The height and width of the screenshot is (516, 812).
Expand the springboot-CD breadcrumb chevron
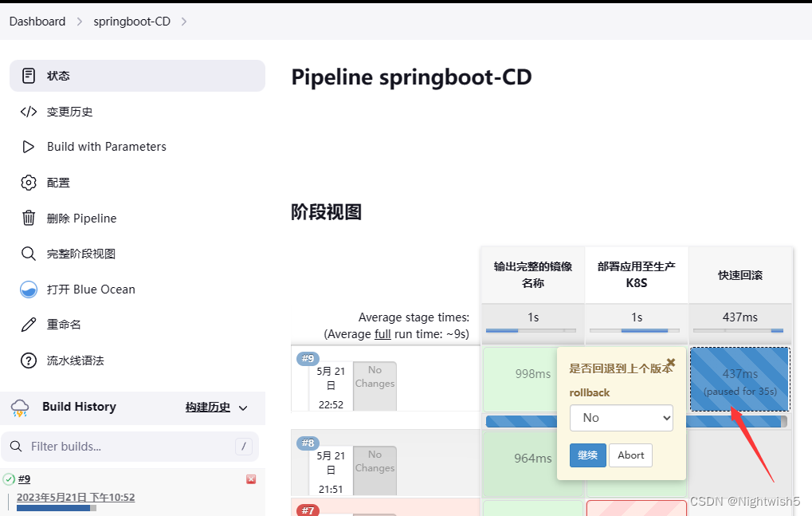[x=184, y=22]
